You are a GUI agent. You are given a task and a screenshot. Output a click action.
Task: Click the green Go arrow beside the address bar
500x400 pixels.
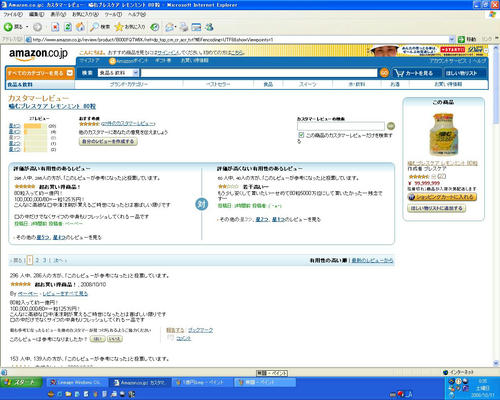[x=461, y=39]
